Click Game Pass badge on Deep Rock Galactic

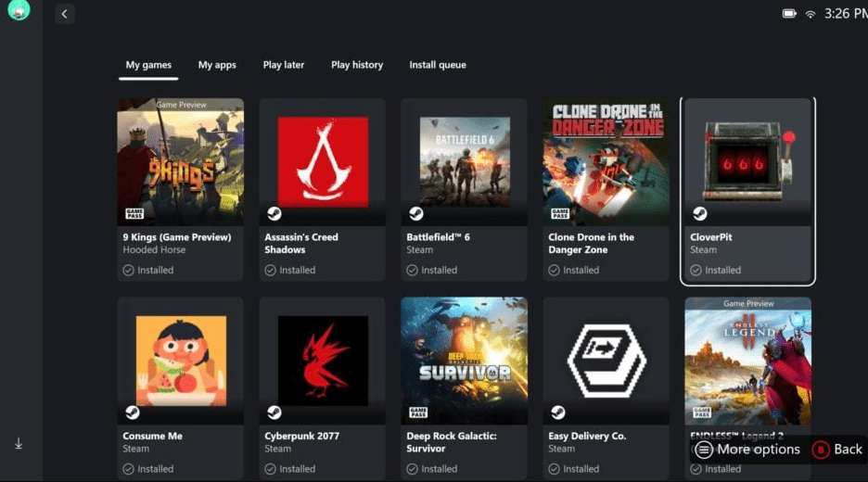(418, 412)
